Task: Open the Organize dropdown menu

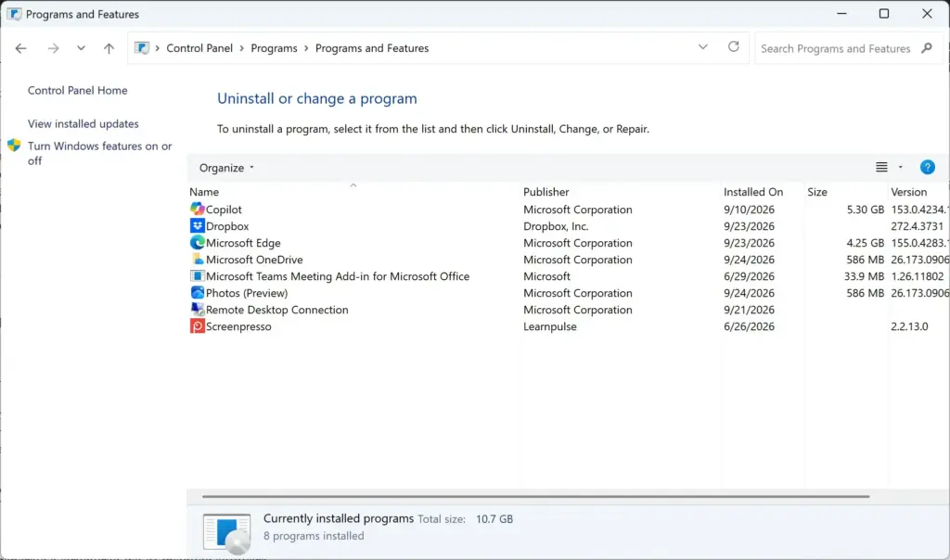Action: 226,168
